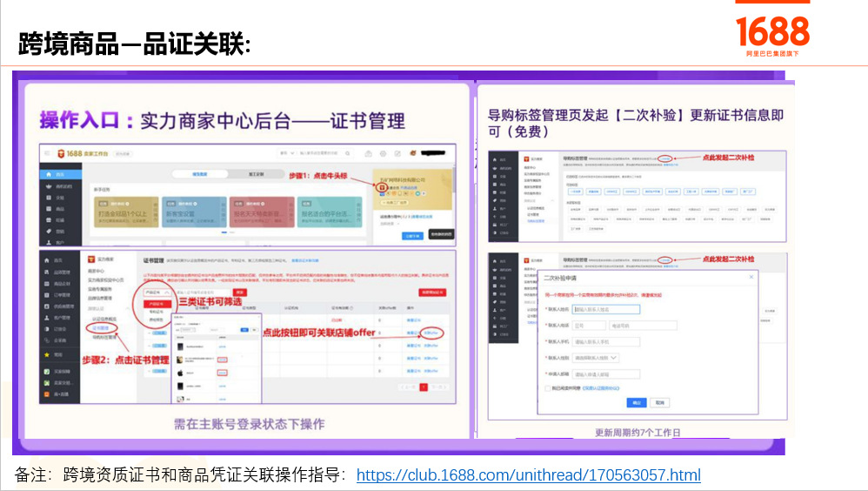The height and width of the screenshot is (491, 868).
Task: Click the highlighted home item in the 卖家工作台 sidebar
Action: pyautogui.click(x=60, y=174)
